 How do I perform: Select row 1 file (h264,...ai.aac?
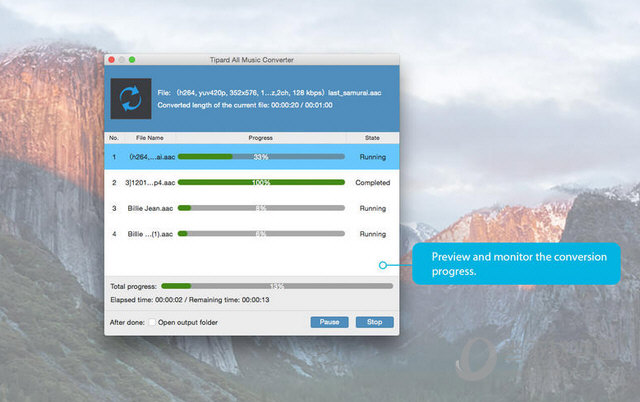tap(252, 157)
